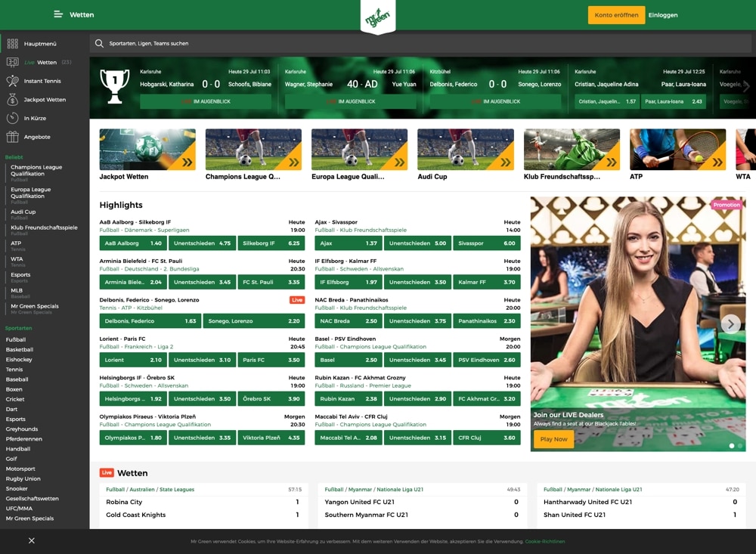Viewport: 756px width, 554px height.
Task: Select Sivasspor odds 6.00
Action: click(486, 243)
